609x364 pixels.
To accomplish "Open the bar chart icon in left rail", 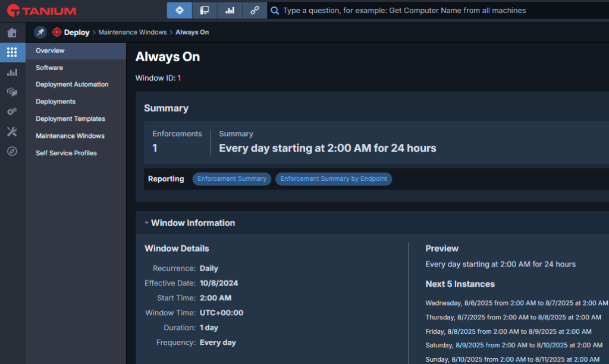I will [12, 73].
